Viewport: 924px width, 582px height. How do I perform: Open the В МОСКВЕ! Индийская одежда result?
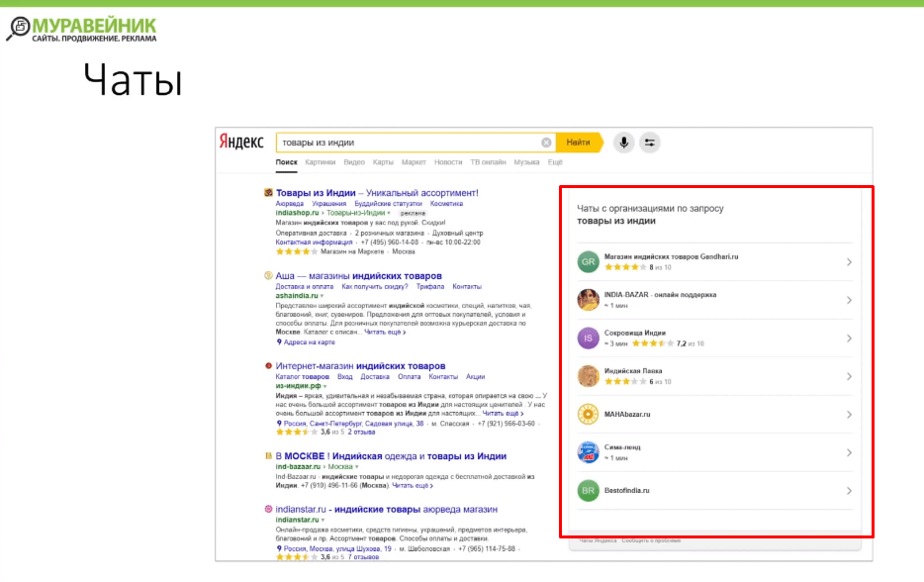(x=392, y=456)
